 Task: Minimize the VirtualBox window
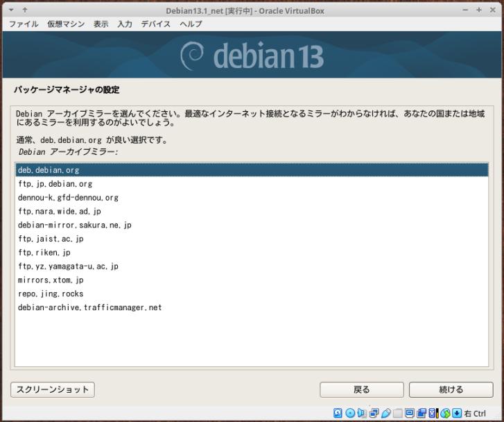coord(465,10)
